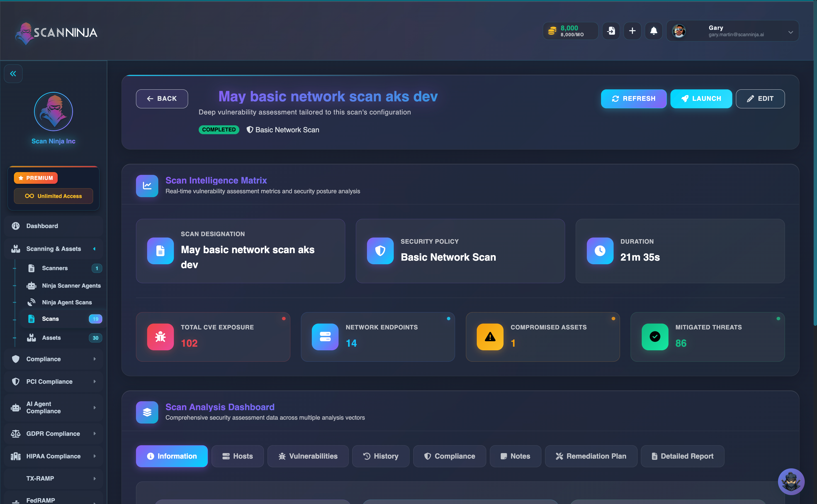
Task: Click the Total CVE Exposure bug icon
Action: point(161,337)
